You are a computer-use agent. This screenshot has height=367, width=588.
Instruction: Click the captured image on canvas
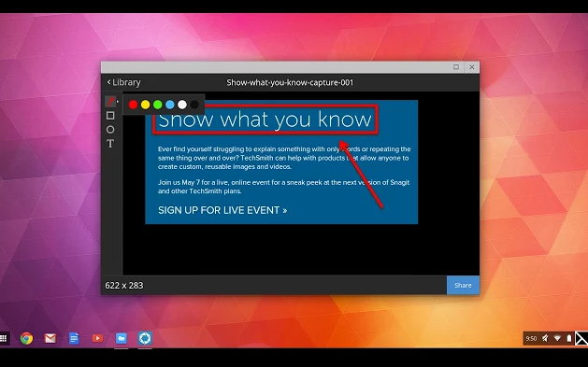281,162
